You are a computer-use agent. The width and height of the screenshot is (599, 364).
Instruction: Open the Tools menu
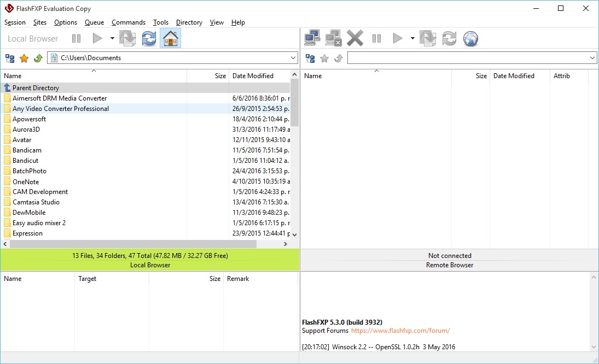[160, 22]
